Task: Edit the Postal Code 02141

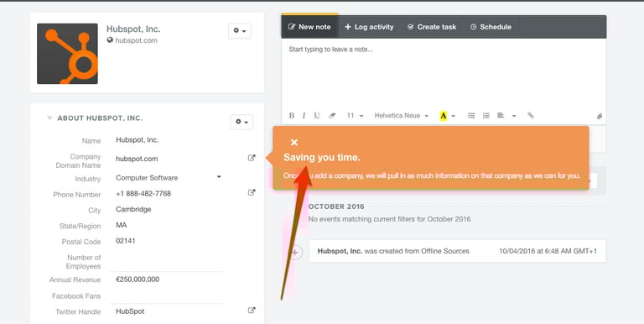Action: [125, 241]
